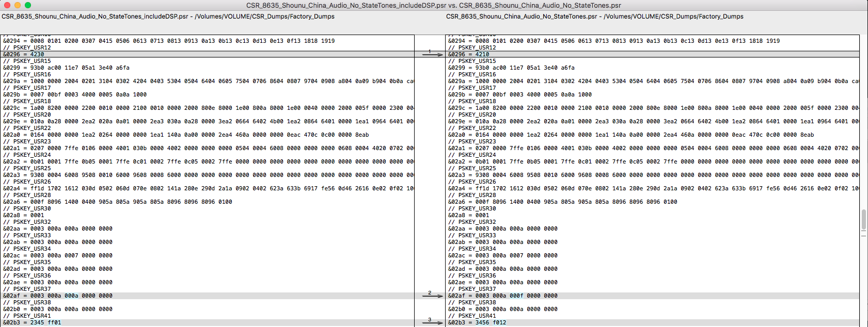
Task: Select difference arrow number 3
Action: (x=432, y=322)
